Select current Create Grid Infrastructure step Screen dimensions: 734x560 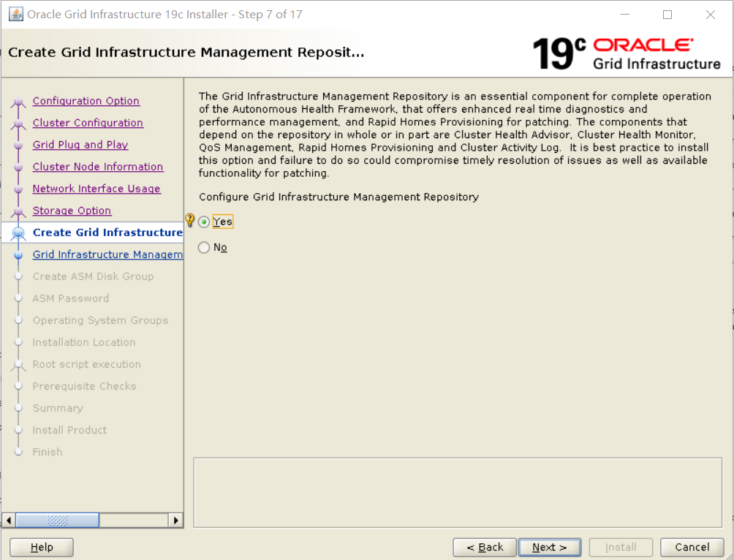pyautogui.click(x=107, y=232)
